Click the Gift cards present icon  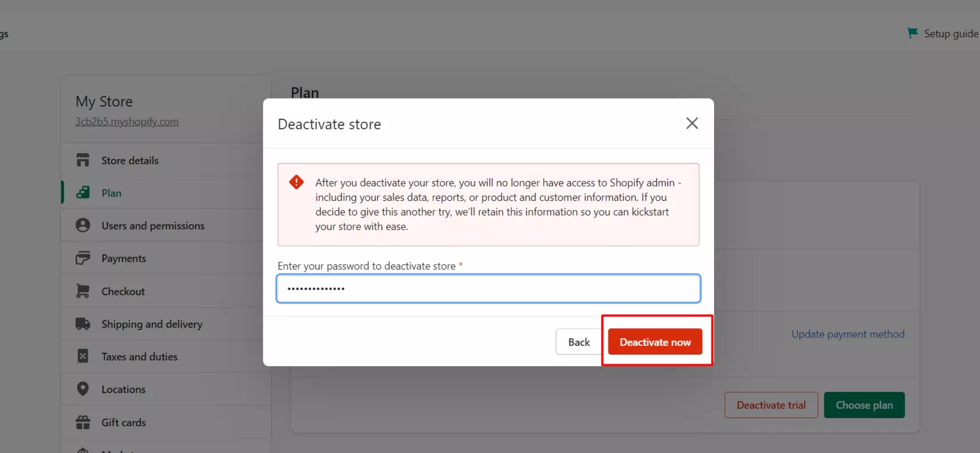coord(83,422)
